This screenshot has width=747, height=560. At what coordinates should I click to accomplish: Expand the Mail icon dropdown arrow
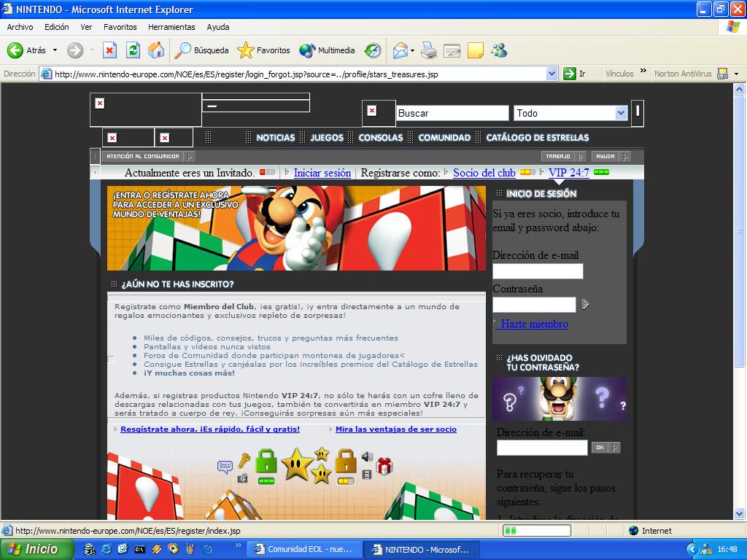(413, 50)
